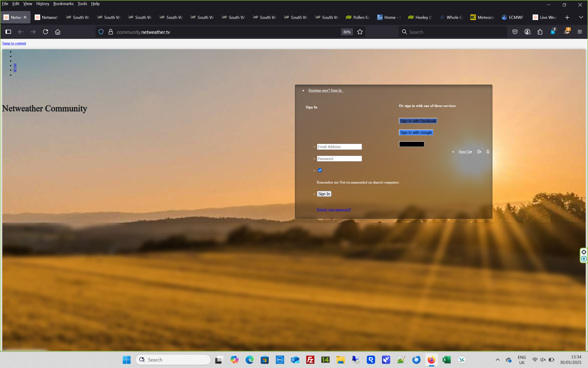Show hidden system tray icons
Image resolution: width=588 pixels, height=368 pixels.
click(x=498, y=360)
